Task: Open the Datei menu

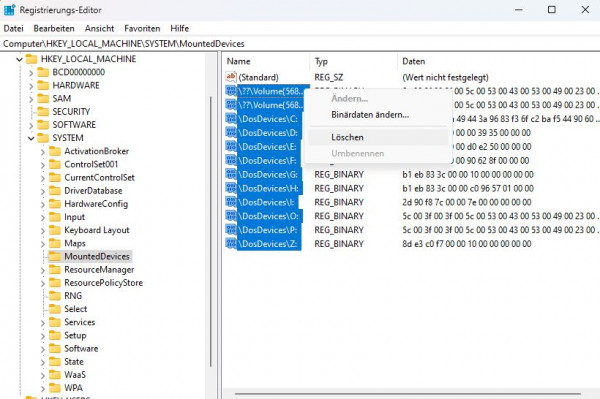Action: pyautogui.click(x=13, y=29)
